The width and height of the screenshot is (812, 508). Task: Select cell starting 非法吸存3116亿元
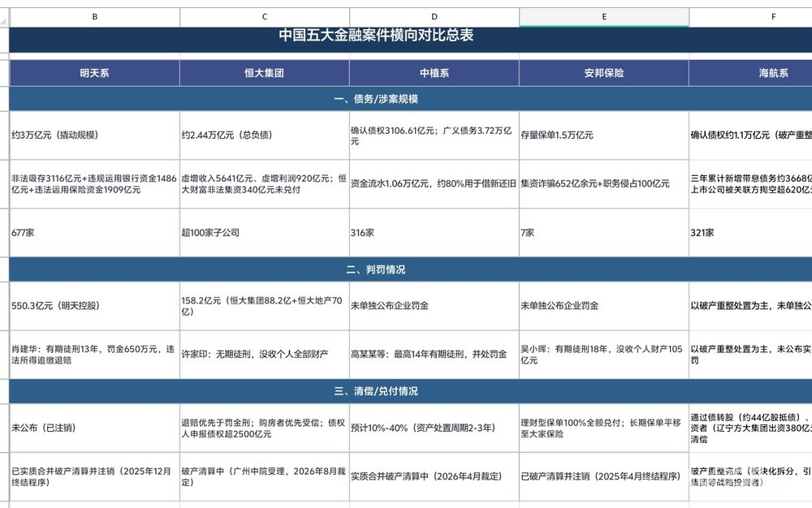pos(95,183)
